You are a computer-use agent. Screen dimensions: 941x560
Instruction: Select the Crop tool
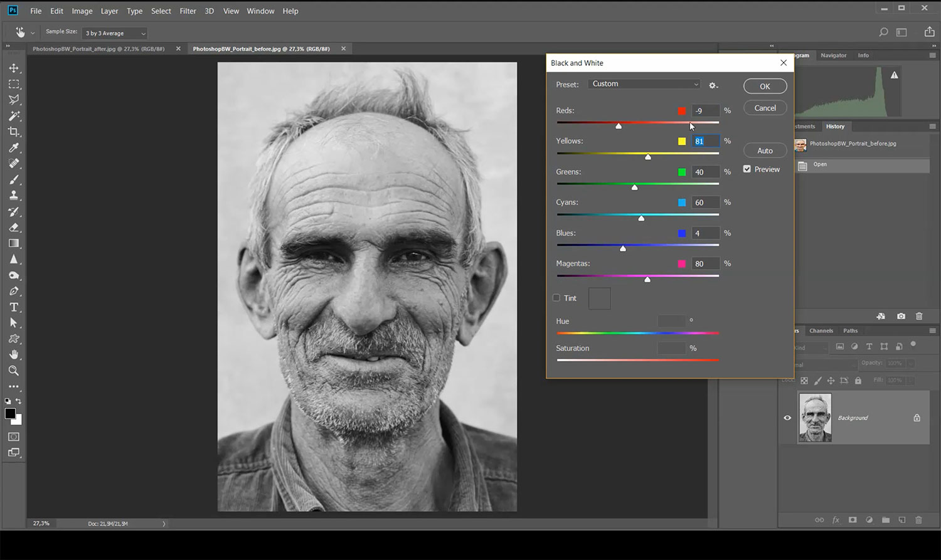[x=14, y=132]
